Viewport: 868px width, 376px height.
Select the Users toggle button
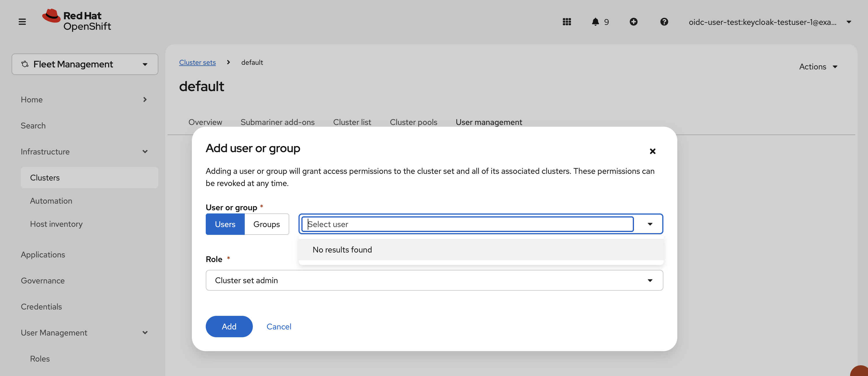(225, 224)
